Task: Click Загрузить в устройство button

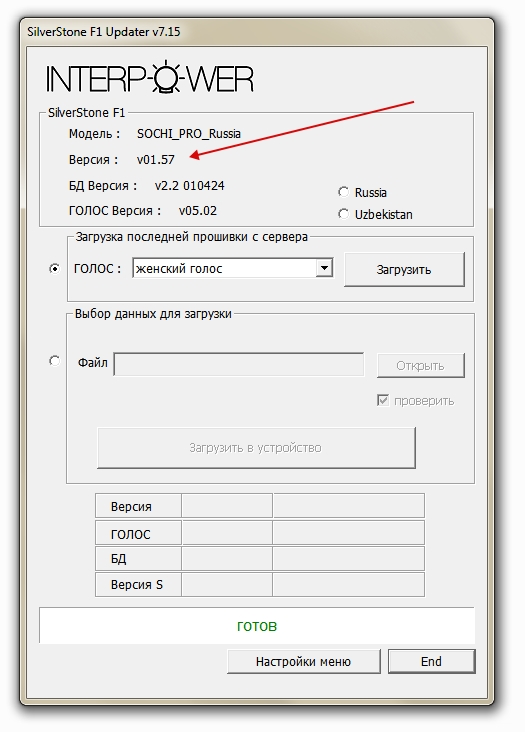Action: [256, 448]
